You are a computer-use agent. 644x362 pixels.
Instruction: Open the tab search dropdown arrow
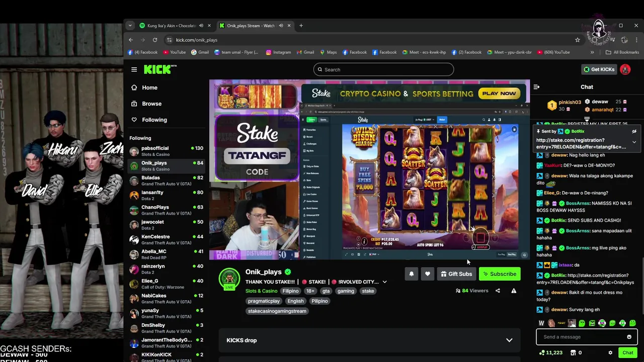(x=130, y=26)
